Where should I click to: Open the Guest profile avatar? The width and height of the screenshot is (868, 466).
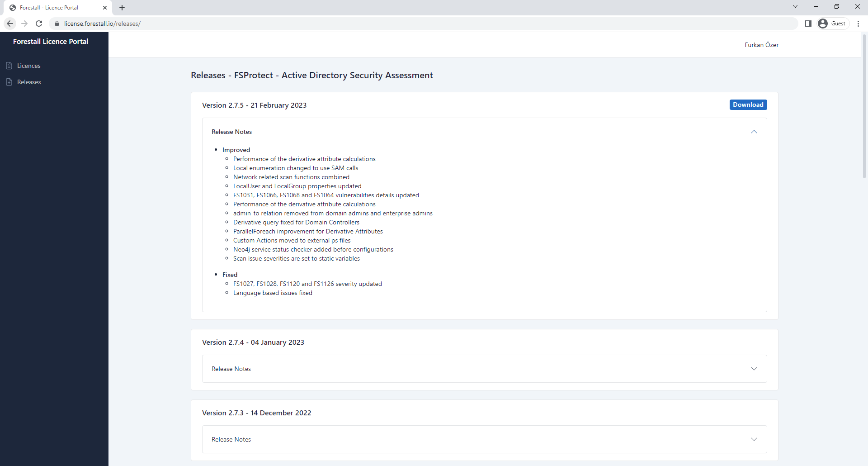(x=823, y=24)
